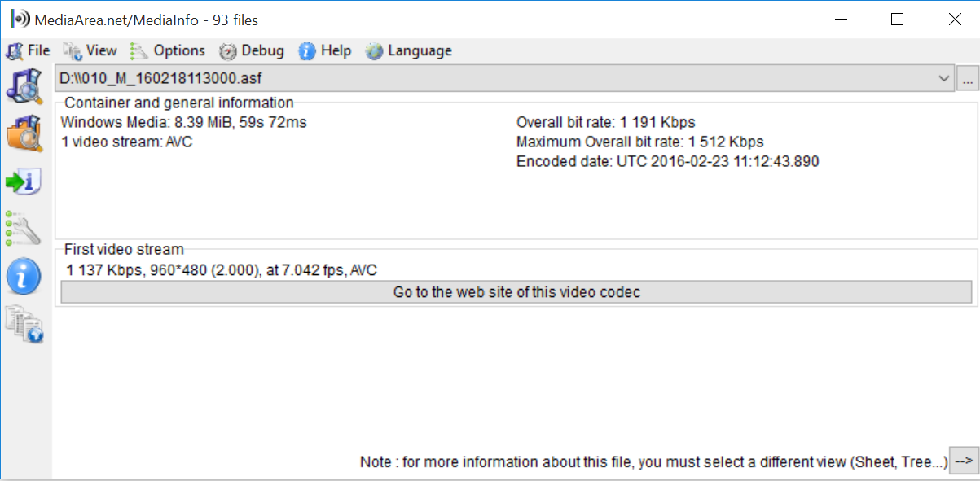Image resolution: width=980 pixels, height=481 pixels.
Task: Click the MediaInfo logo in title bar
Action: 20,20
